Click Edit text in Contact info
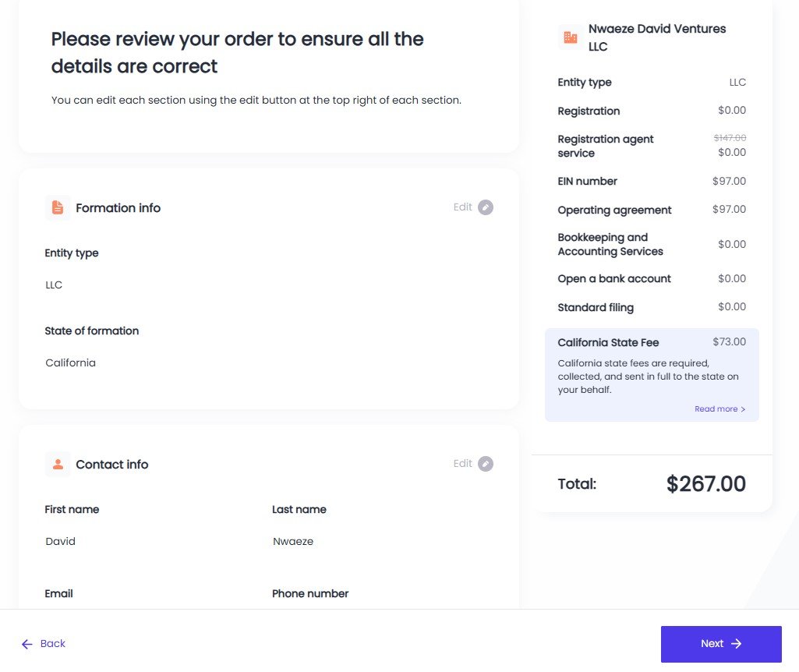The height and width of the screenshot is (672, 799). (463, 463)
